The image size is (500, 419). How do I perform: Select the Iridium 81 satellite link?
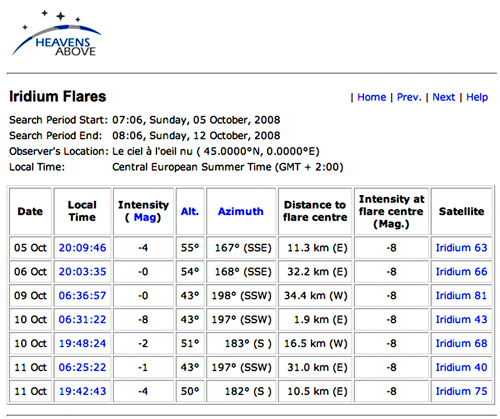461,296
